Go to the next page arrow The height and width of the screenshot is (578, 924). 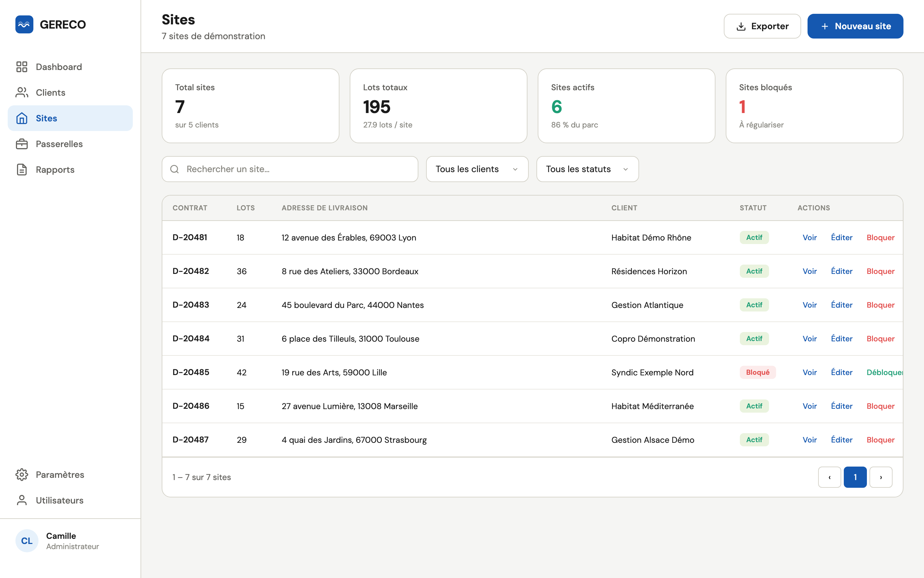[881, 477]
